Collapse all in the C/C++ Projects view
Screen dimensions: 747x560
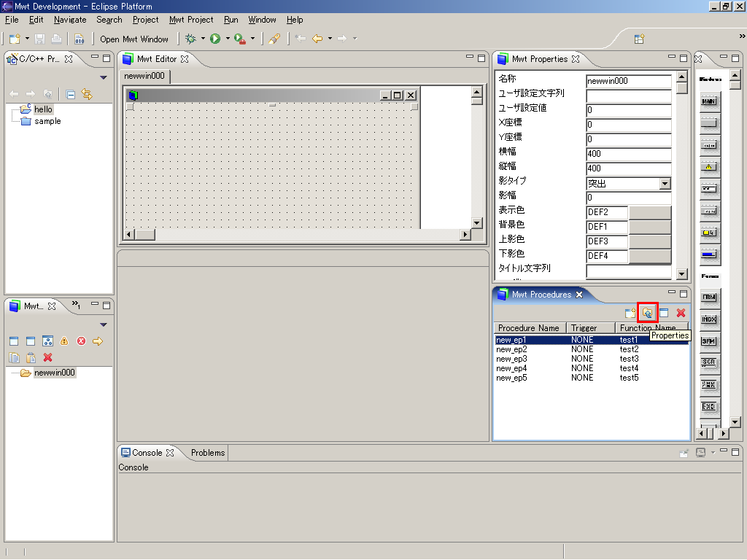pos(71,94)
